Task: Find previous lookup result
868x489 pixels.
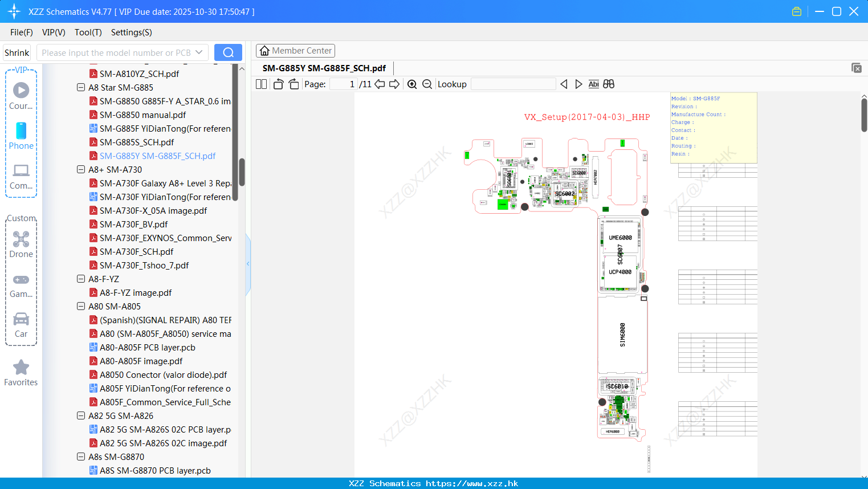Action: click(564, 84)
